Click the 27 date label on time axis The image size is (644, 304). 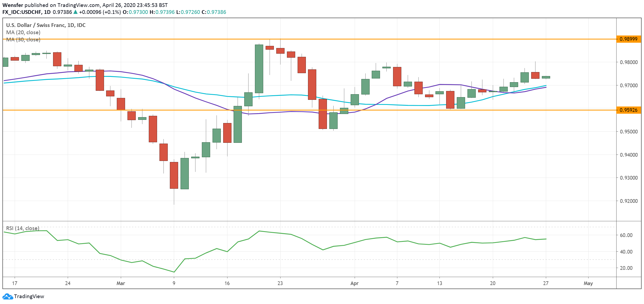point(546,283)
